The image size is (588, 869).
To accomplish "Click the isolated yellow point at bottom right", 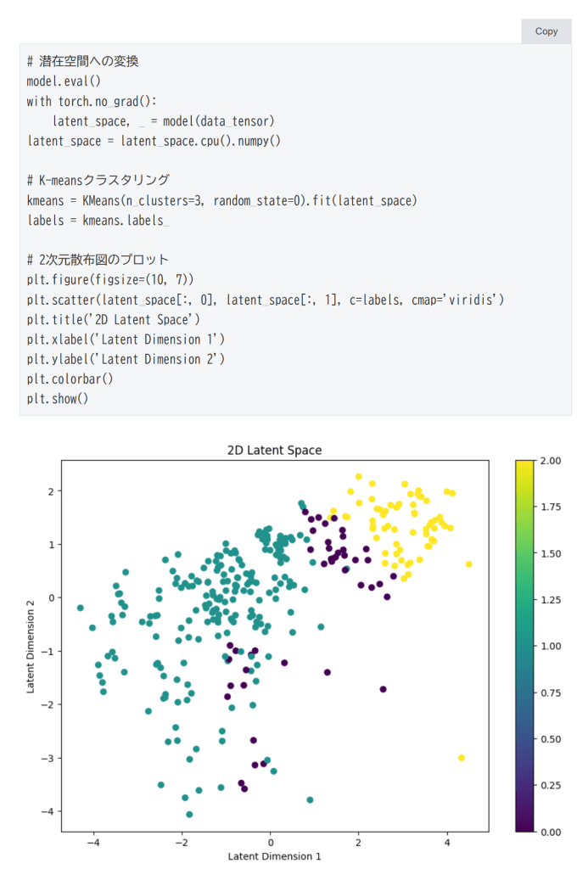I will coord(462,758).
